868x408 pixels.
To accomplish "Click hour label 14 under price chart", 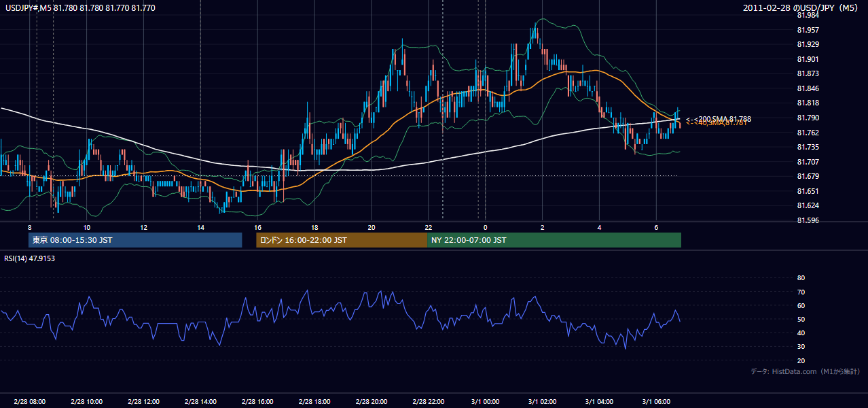I will click(200, 227).
